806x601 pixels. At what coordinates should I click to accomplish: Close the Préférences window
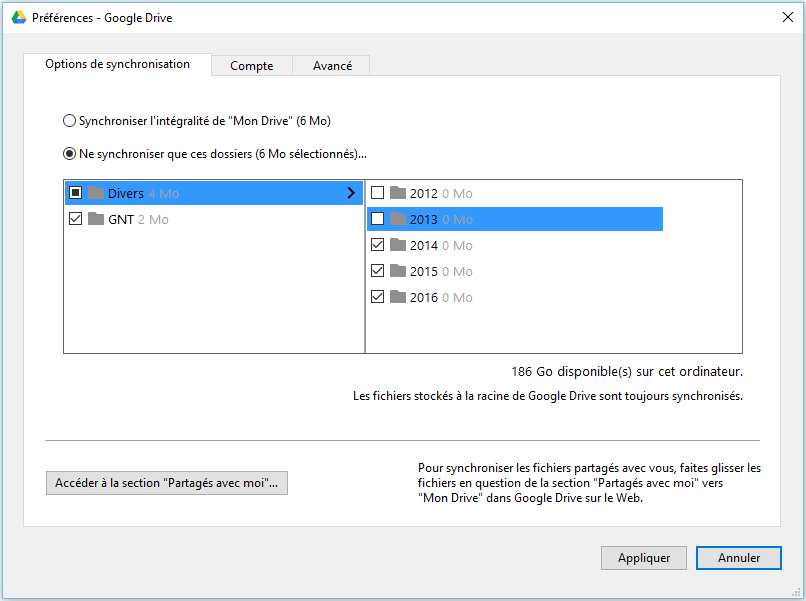click(787, 17)
